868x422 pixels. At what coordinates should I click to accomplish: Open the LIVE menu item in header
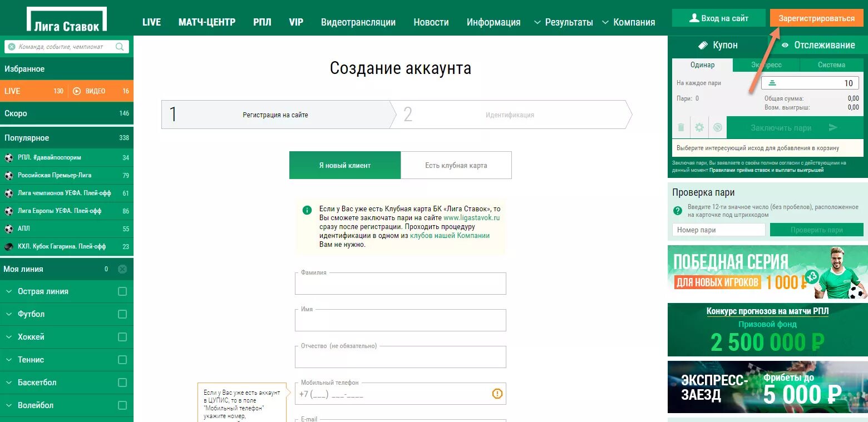click(151, 22)
